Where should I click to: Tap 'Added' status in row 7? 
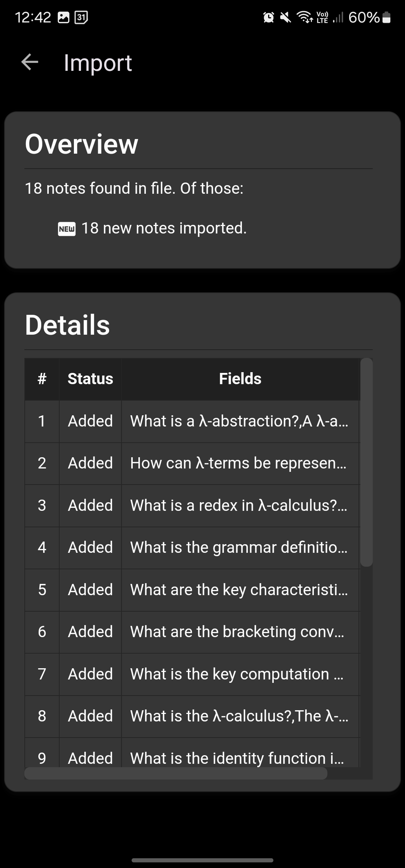point(90,674)
